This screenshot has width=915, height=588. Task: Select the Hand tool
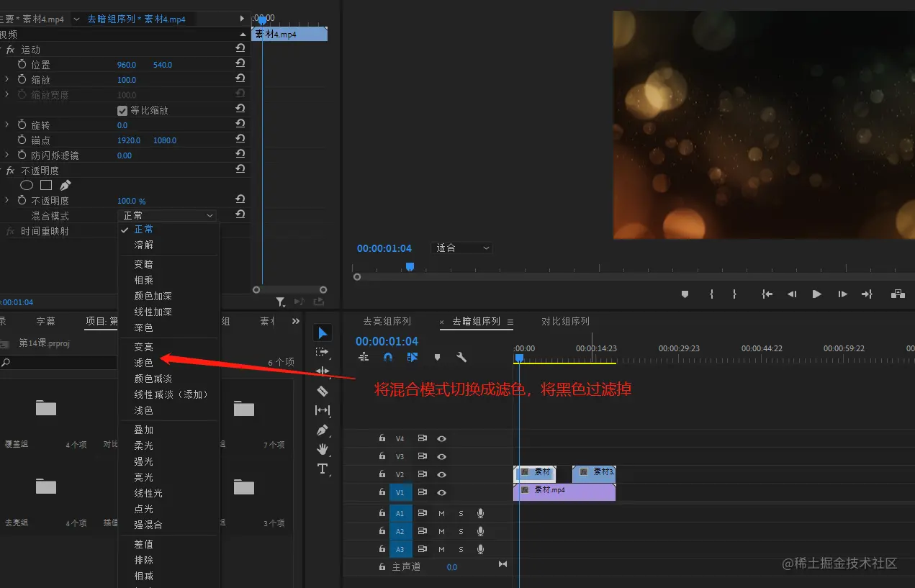(323, 449)
